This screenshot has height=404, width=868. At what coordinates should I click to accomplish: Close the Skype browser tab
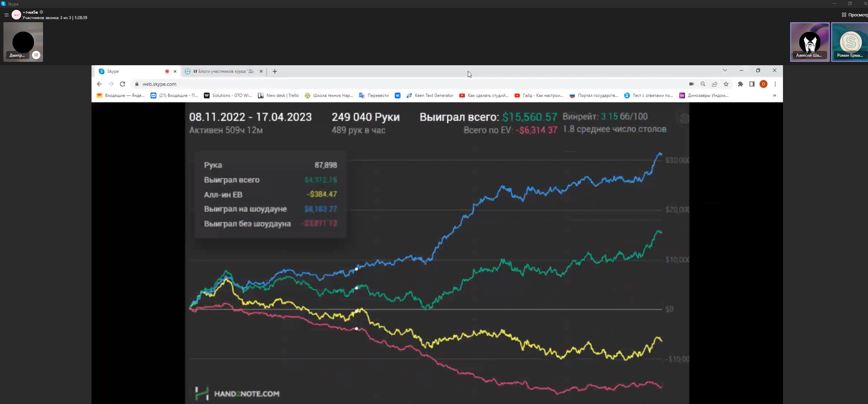point(175,71)
